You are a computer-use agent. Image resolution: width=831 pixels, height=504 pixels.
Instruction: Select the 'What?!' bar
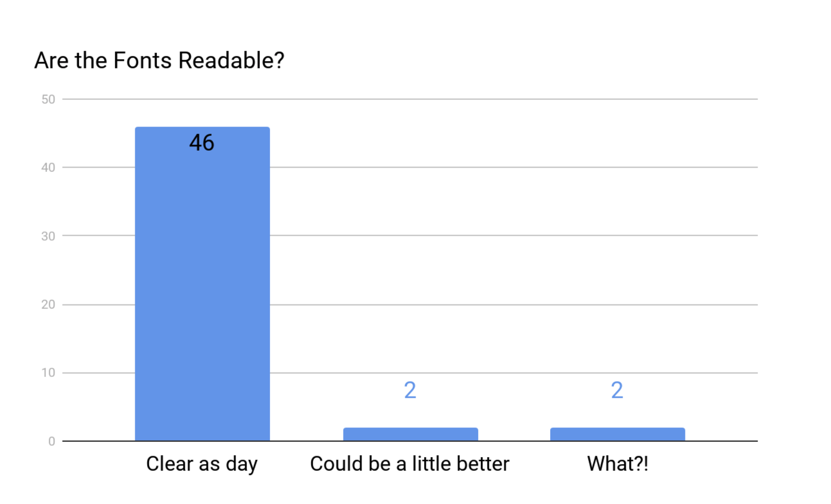coord(618,434)
